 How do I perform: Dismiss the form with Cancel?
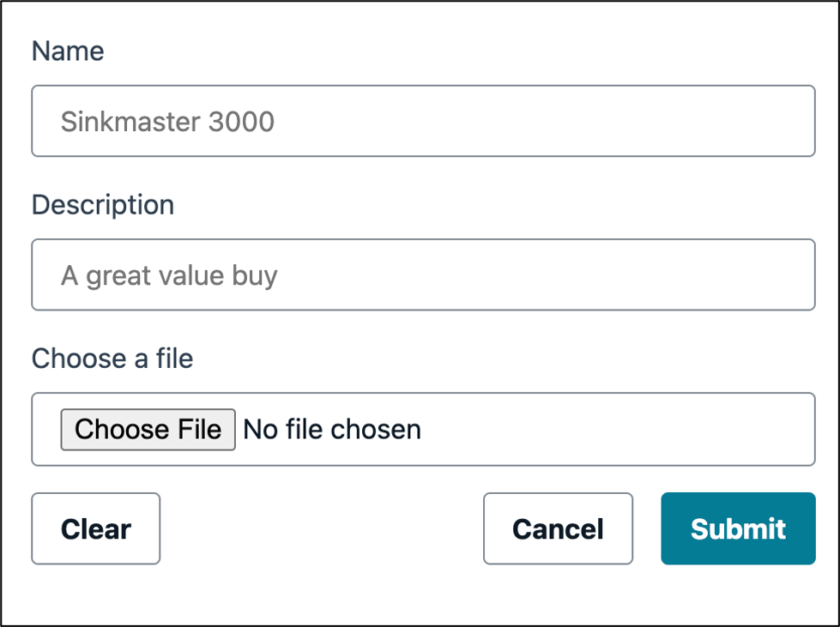click(558, 528)
